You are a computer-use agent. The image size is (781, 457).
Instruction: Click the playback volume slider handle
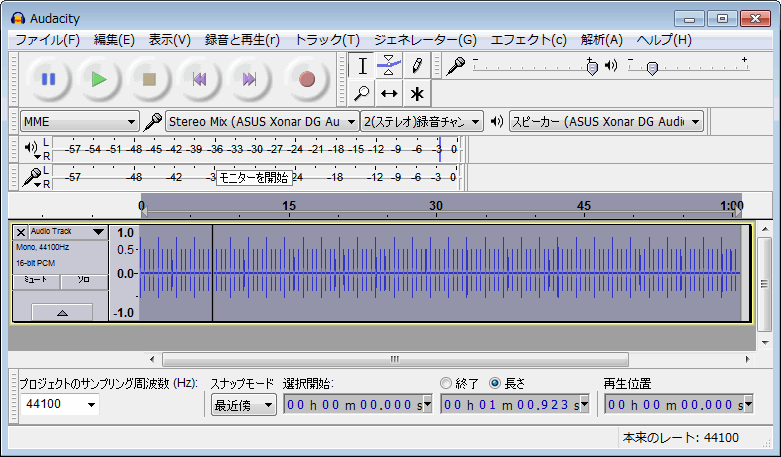coord(652,67)
